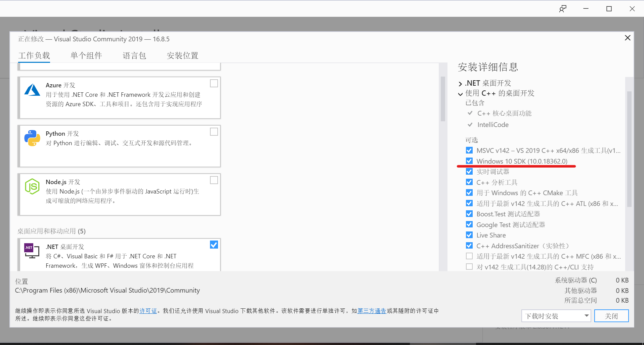Check the v142 C++/CLI 支持 option
The height and width of the screenshot is (345, 644).
click(x=469, y=267)
